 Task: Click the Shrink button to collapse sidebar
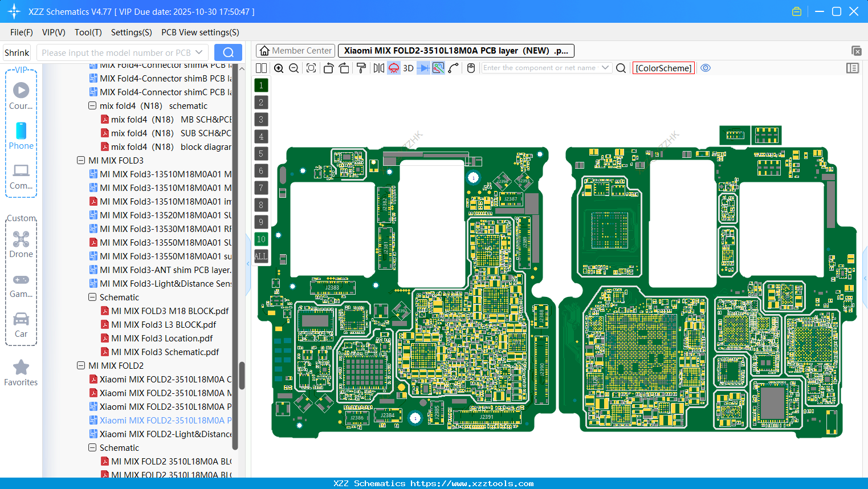(x=17, y=52)
